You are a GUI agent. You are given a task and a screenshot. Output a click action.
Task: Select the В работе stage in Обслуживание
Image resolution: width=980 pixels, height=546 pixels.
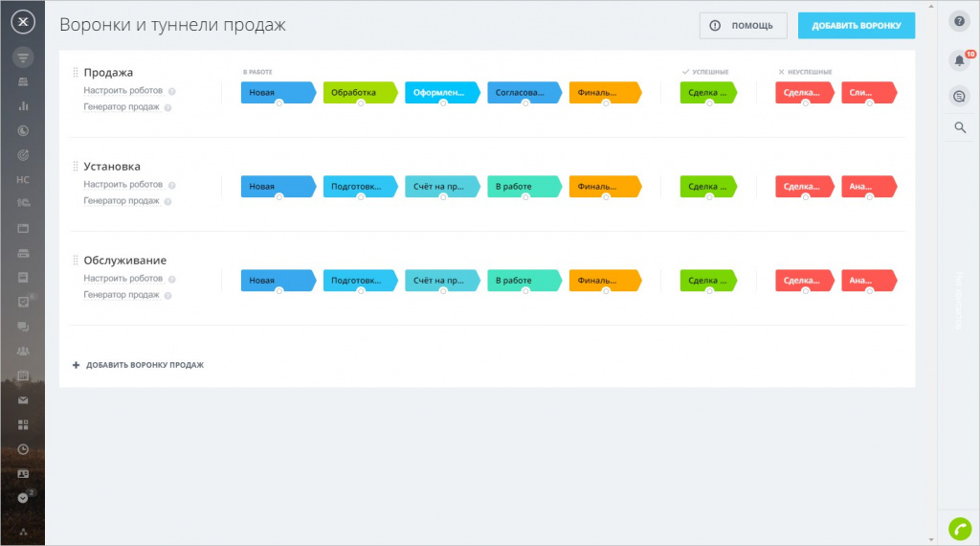coord(524,281)
